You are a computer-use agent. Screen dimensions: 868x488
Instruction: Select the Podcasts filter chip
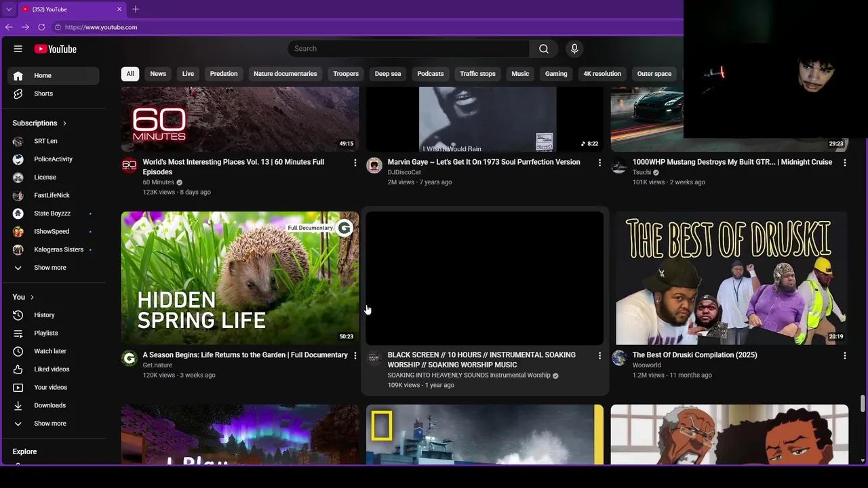[431, 74]
